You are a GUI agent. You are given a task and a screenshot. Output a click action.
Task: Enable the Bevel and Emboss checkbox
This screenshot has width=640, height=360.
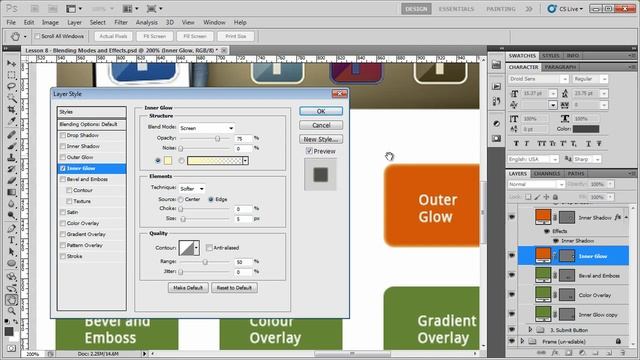click(63, 179)
